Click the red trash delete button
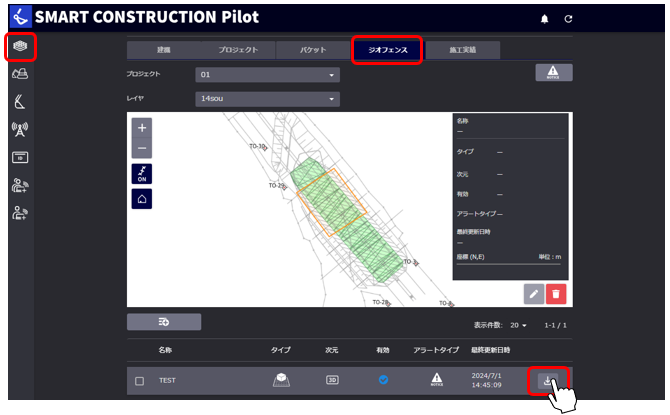 tap(556, 293)
